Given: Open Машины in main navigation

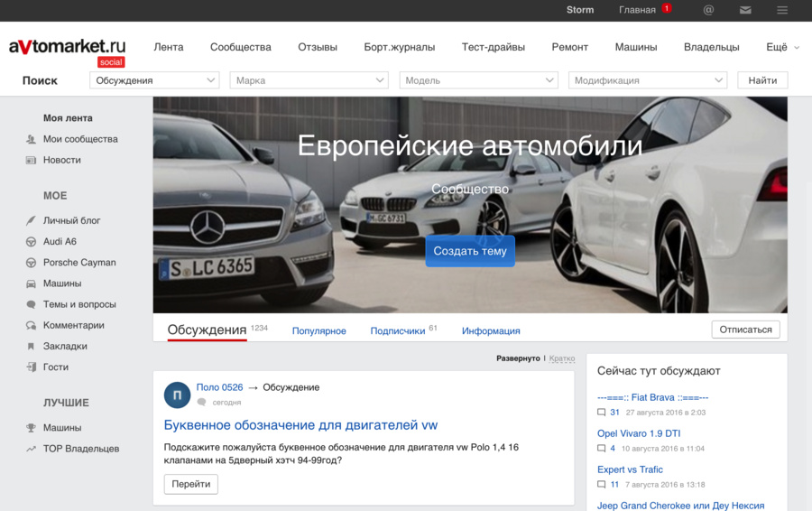Looking at the screenshot, I should (636, 47).
